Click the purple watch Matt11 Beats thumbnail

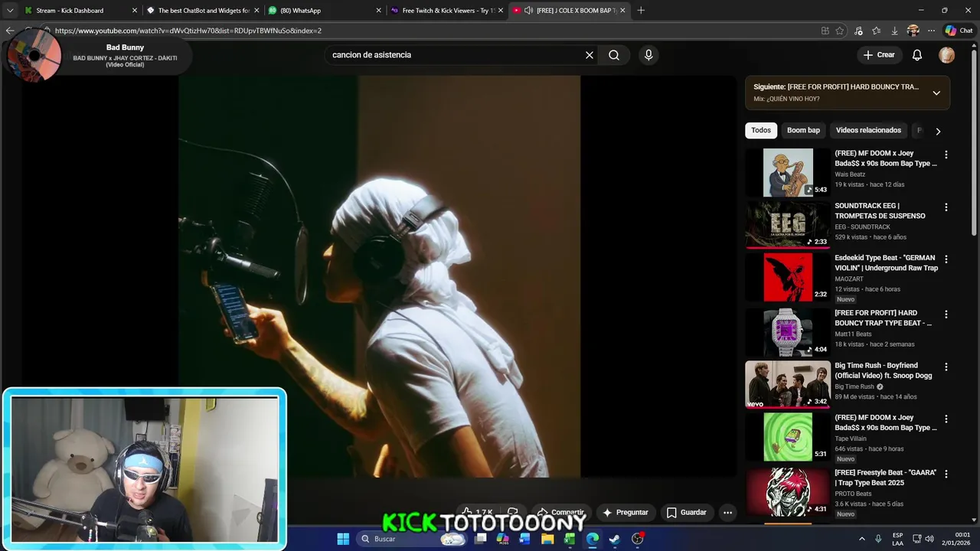[x=788, y=332]
